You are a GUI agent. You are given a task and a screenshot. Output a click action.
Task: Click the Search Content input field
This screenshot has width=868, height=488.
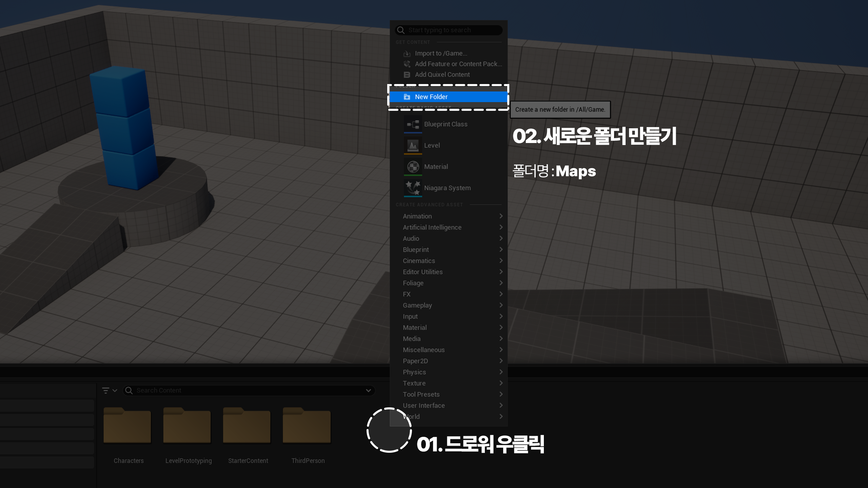(249, 390)
